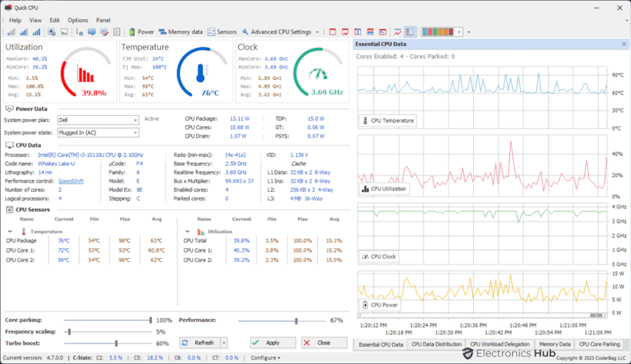Toggle the Essential CPU Data side panel icon

[x=410, y=31]
